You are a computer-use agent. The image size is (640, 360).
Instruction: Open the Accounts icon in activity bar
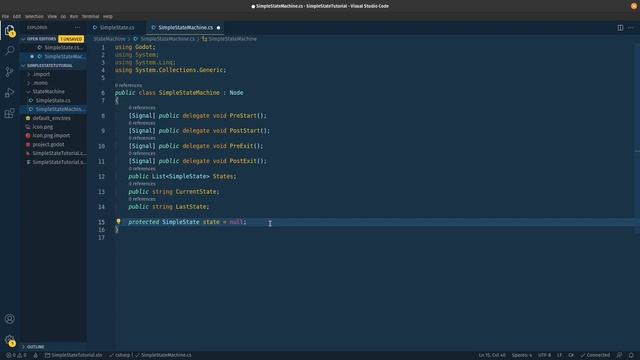coord(9,319)
